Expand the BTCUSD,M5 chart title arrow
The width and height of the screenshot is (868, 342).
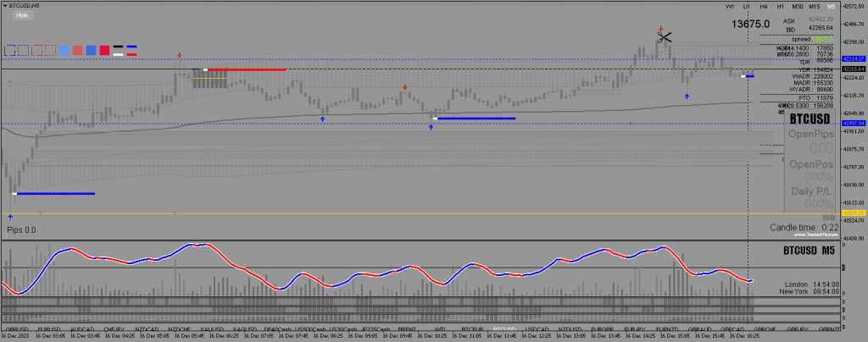[4, 6]
